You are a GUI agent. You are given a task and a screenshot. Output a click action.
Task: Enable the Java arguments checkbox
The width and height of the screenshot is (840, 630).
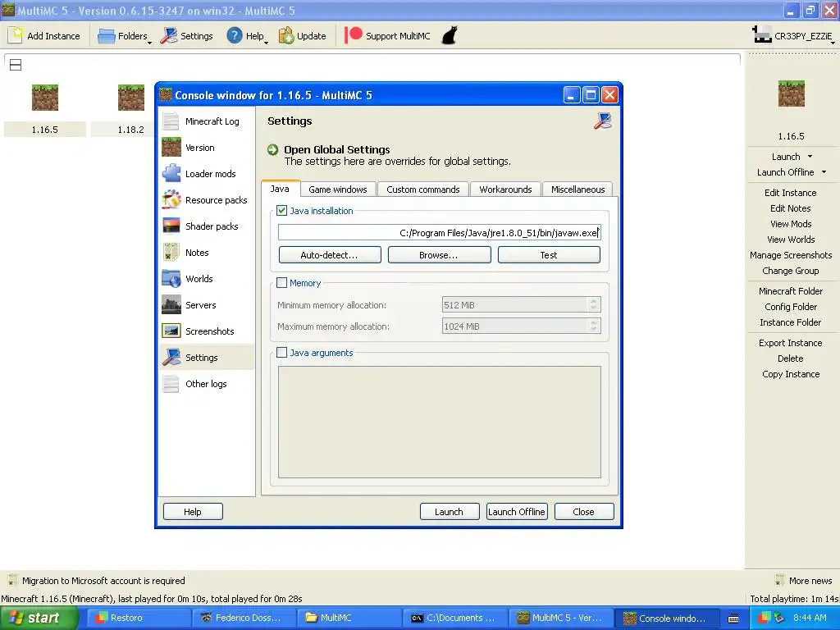pyautogui.click(x=282, y=353)
